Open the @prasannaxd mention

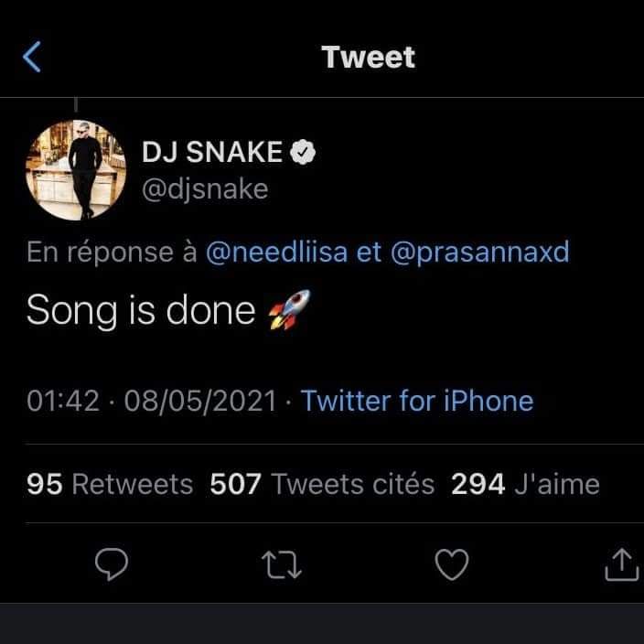tap(479, 252)
